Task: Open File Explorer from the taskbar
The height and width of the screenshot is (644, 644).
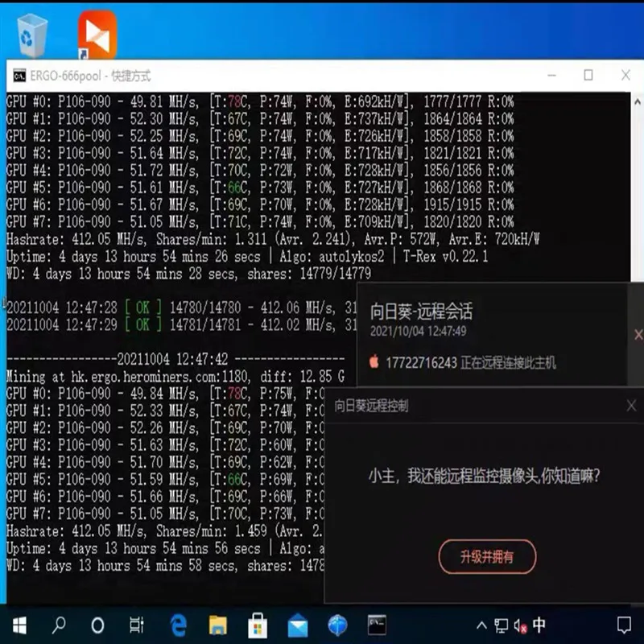Action: pos(218,625)
